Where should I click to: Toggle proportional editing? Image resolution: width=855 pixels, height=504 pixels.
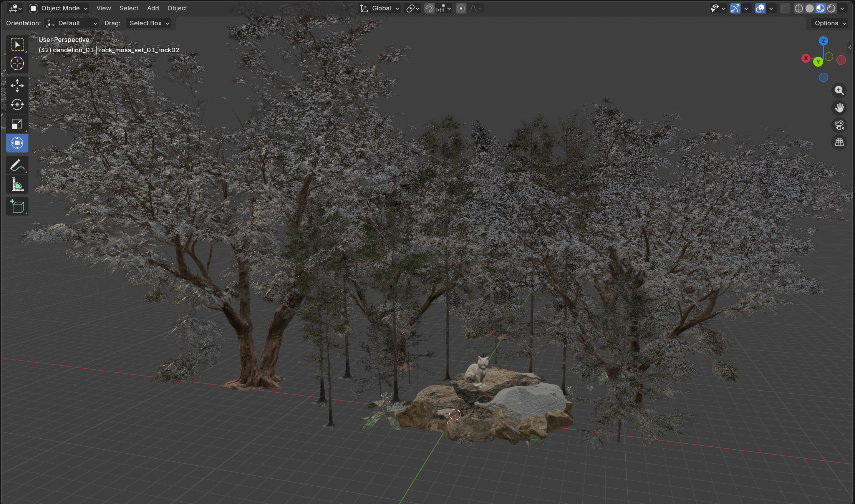coord(461,8)
